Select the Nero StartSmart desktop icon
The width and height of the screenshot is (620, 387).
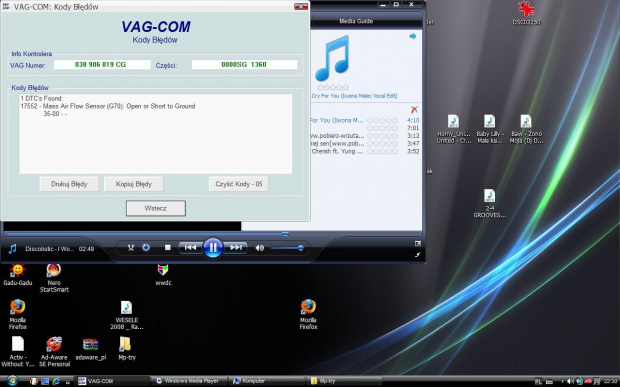click(54, 278)
